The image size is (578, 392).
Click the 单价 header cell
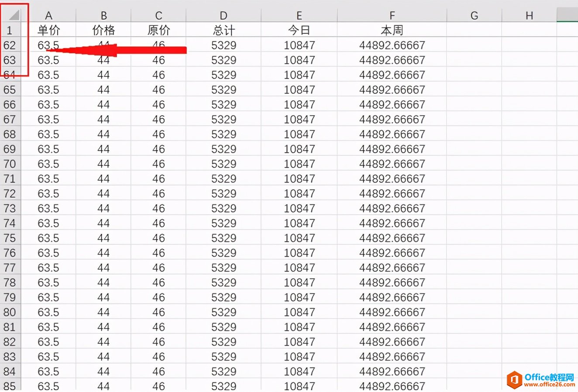coord(48,30)
